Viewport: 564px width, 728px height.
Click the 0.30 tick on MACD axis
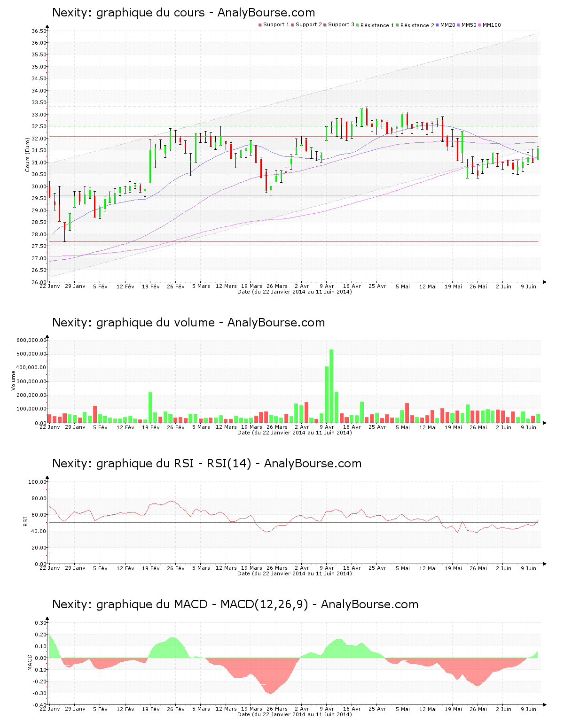pyautogui.click(x=41, y=623)
